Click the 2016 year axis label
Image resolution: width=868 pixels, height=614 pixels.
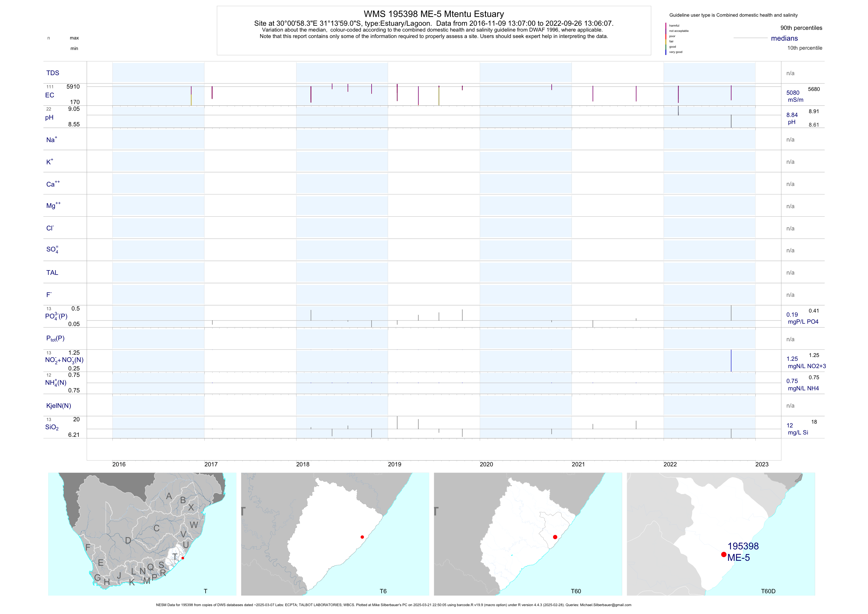[119, 464]
